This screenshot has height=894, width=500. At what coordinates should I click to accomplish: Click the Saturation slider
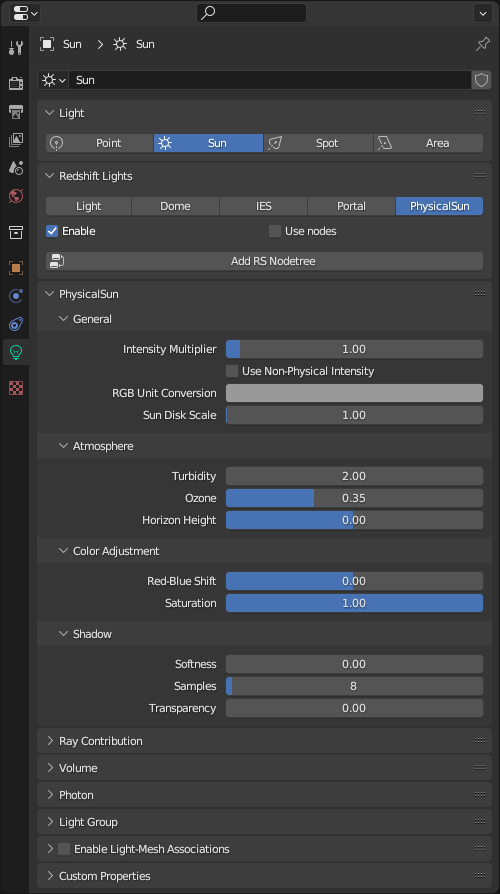pos(354,603)
